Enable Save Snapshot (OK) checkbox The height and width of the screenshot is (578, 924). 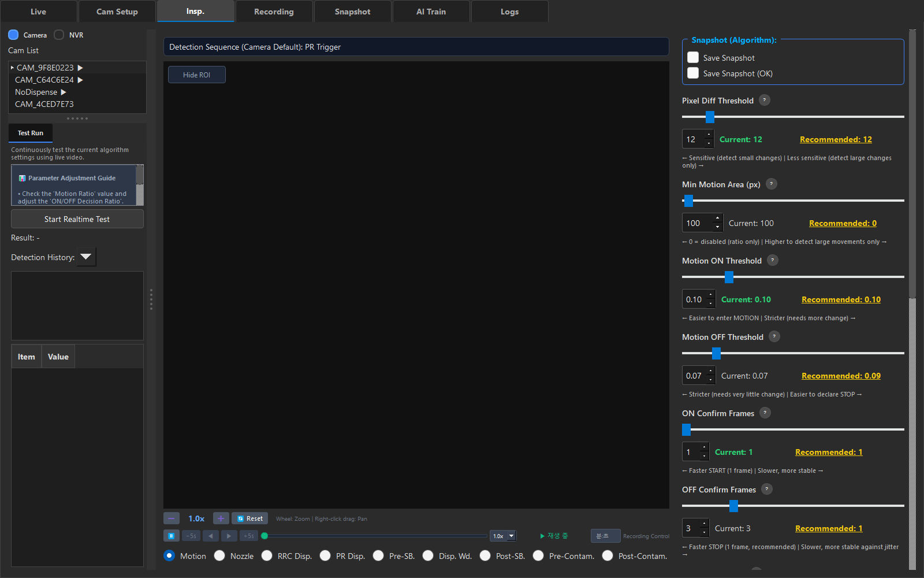[x=693, y=73]
